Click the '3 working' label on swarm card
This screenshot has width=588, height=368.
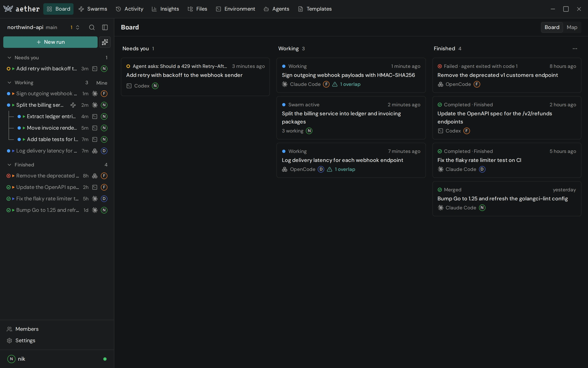click(293, 131)
